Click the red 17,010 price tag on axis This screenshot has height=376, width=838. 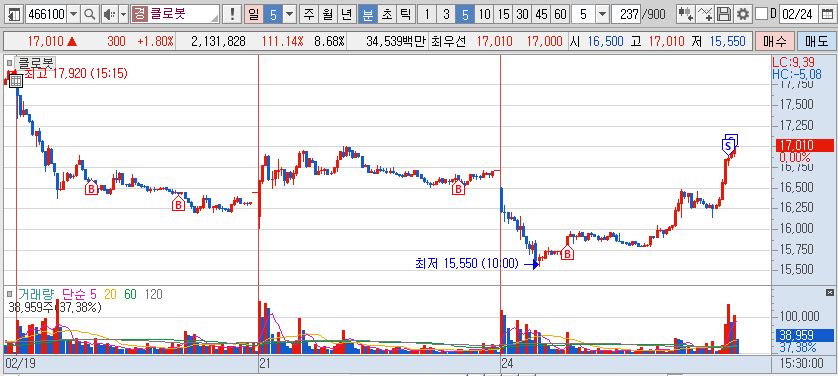click(803, 145)
